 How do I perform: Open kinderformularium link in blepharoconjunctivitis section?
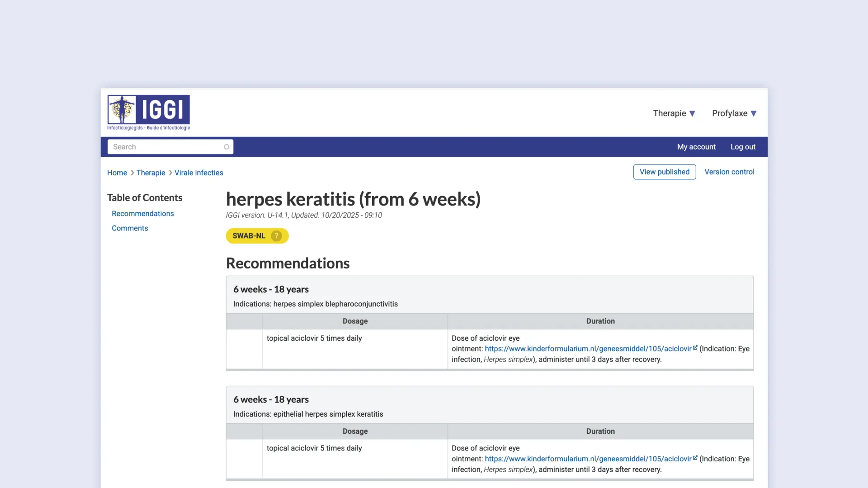pos(588,349)
